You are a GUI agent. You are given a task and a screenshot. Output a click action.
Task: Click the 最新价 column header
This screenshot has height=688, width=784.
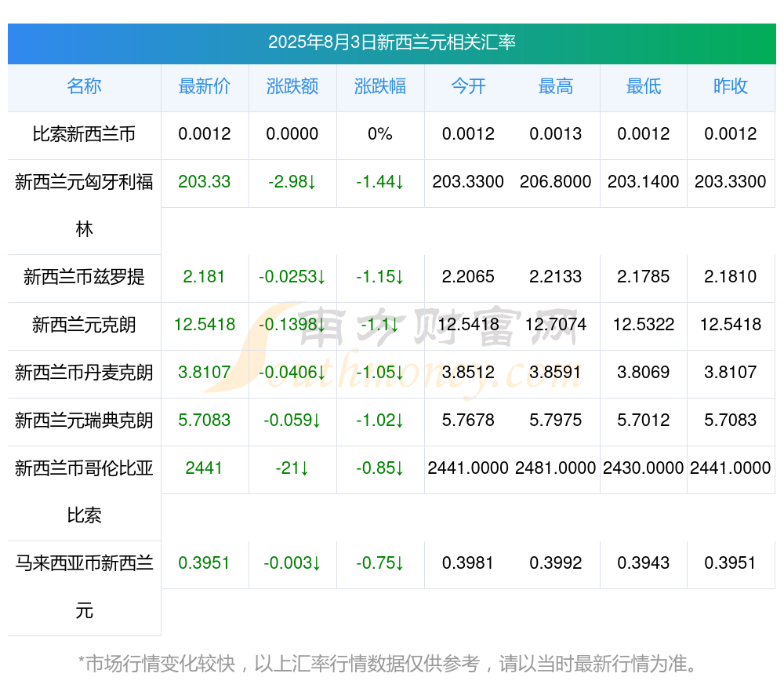(x=205, y=86)
